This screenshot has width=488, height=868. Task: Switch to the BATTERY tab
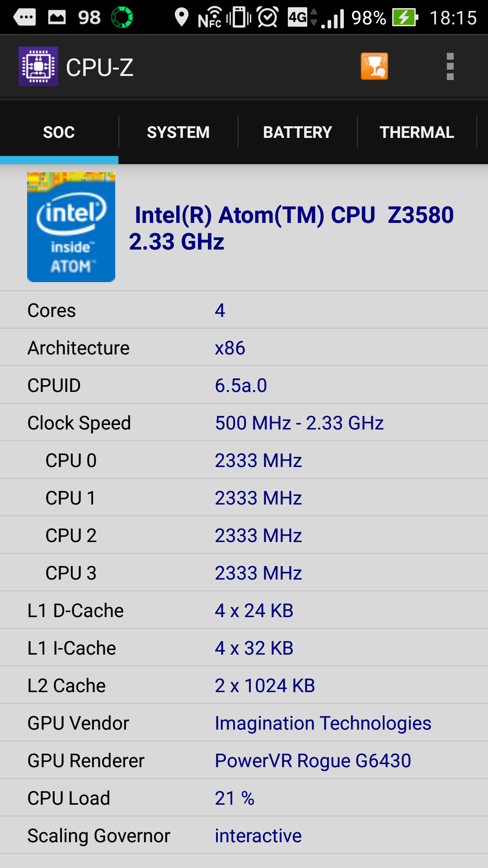pos(297,132)
